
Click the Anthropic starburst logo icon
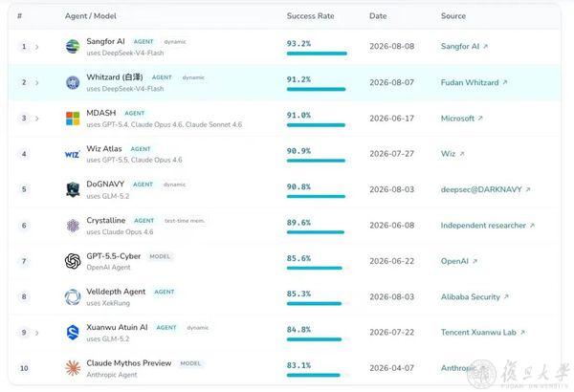point(73,368)
